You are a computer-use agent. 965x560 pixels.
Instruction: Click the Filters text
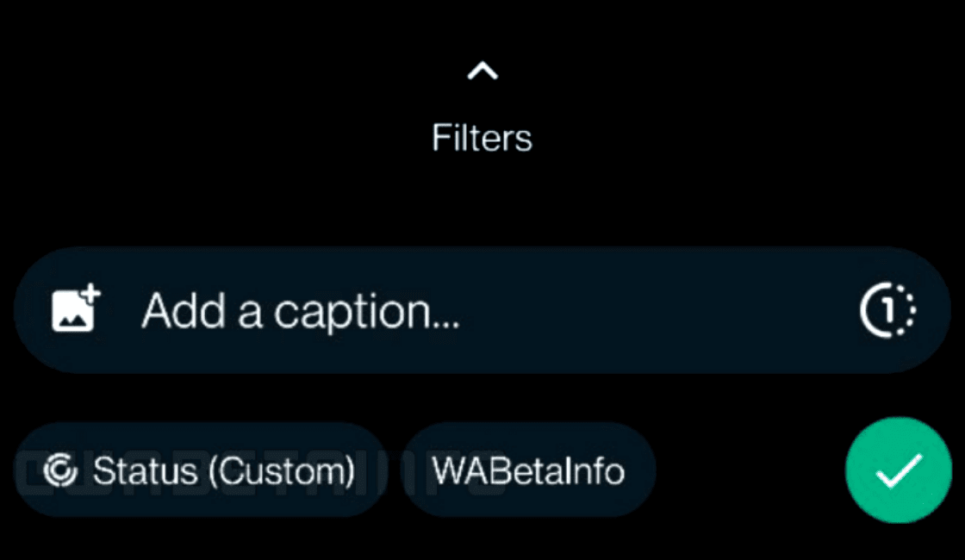coord(482,138)
